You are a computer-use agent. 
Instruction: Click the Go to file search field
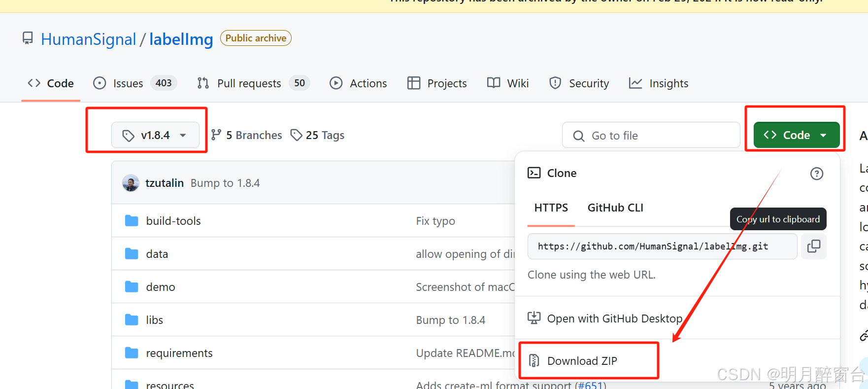point(651,135)
